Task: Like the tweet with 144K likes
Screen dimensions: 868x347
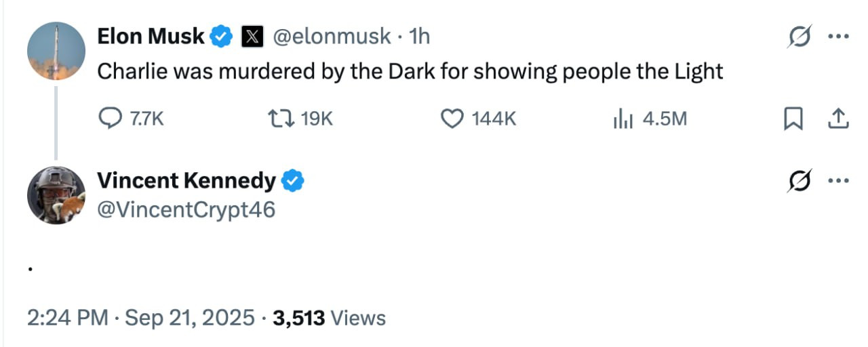Action: click(x=452, y=119)
